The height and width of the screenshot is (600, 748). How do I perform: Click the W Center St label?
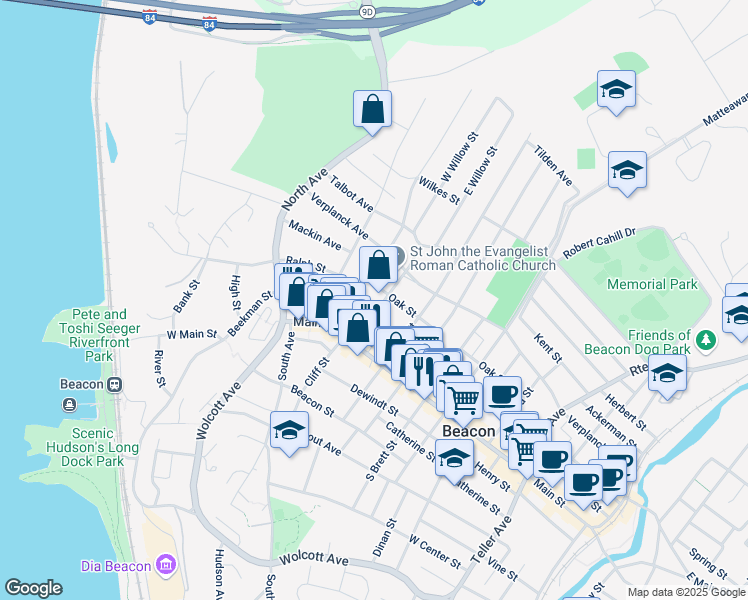coord(435,552)
